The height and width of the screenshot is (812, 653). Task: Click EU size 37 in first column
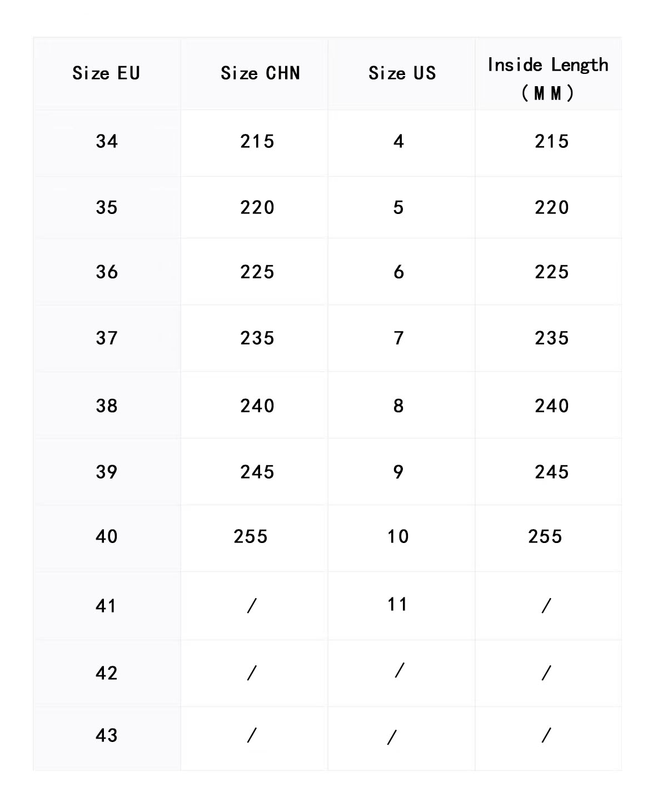pos(107,338)
